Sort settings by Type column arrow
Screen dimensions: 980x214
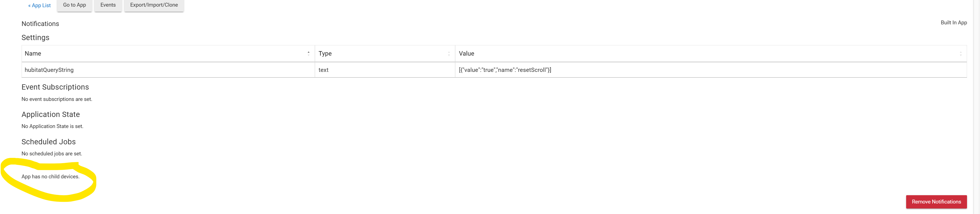click(x=449, y=54)
